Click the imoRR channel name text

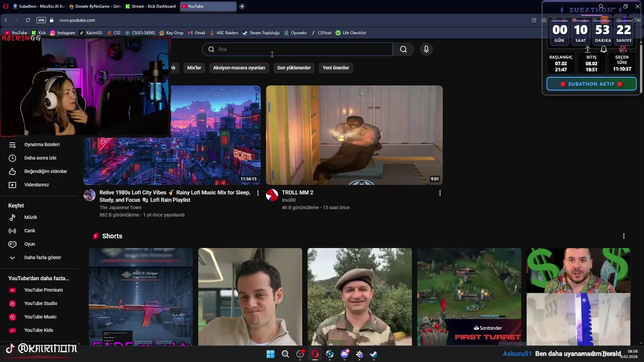pyautogui.click(x=289, y=200)
